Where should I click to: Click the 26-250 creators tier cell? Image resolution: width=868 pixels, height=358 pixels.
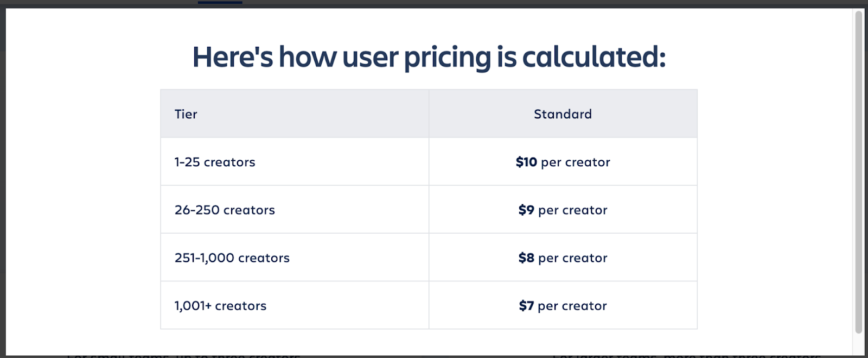tap(225, 210)
